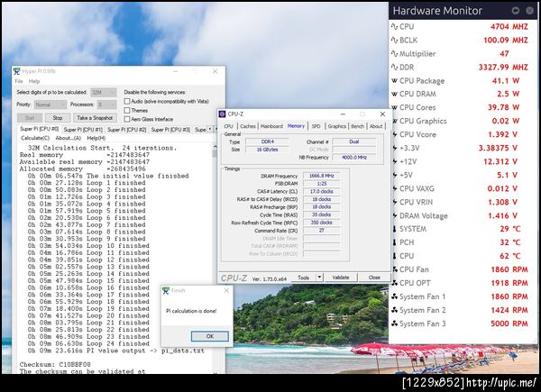This screenshot has height=392, width=541.
Task: Click the CPU Package wattage icon
Action: (394, 79)
